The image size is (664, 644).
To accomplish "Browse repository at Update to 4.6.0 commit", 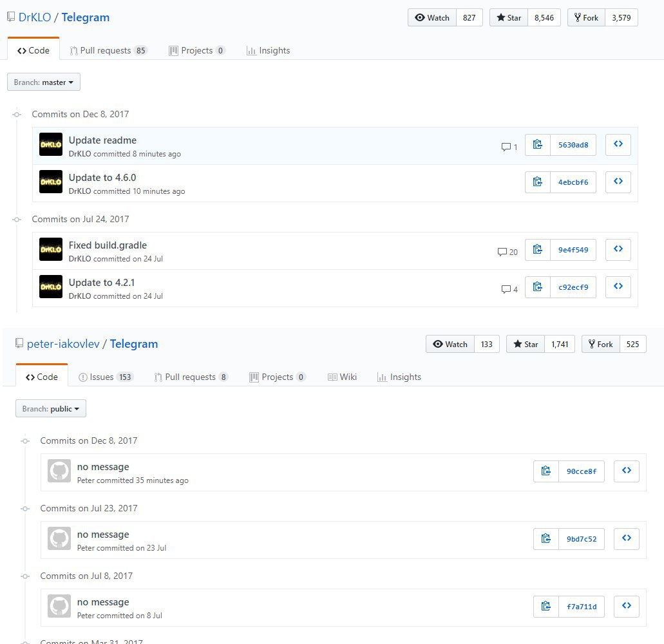I will pos(618,182).
